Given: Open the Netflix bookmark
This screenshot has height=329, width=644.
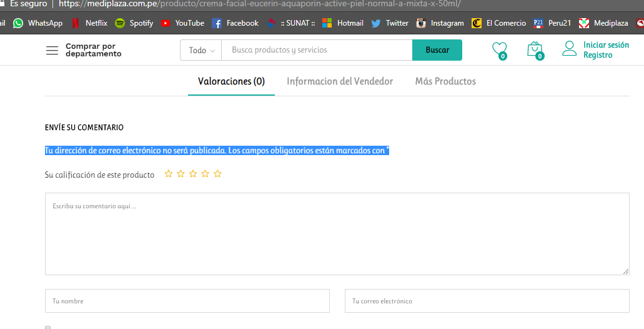Looking at the screenshot, I should pyautogui.click(x=89, y=23).
